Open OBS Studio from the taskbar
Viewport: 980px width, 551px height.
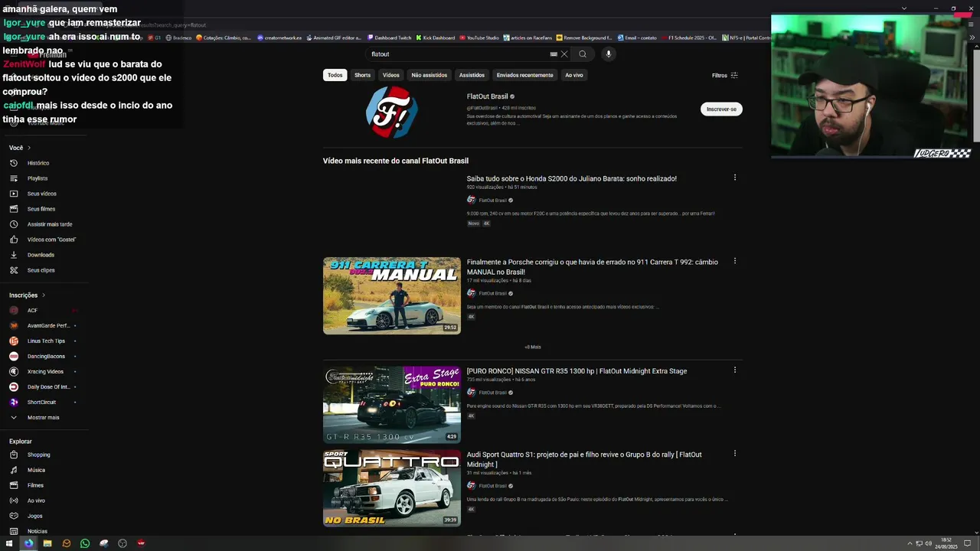pyautogui.click(x=122, y=543)
